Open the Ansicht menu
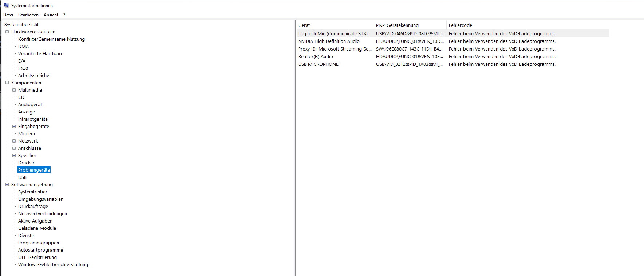 click(x=51, y=15)
